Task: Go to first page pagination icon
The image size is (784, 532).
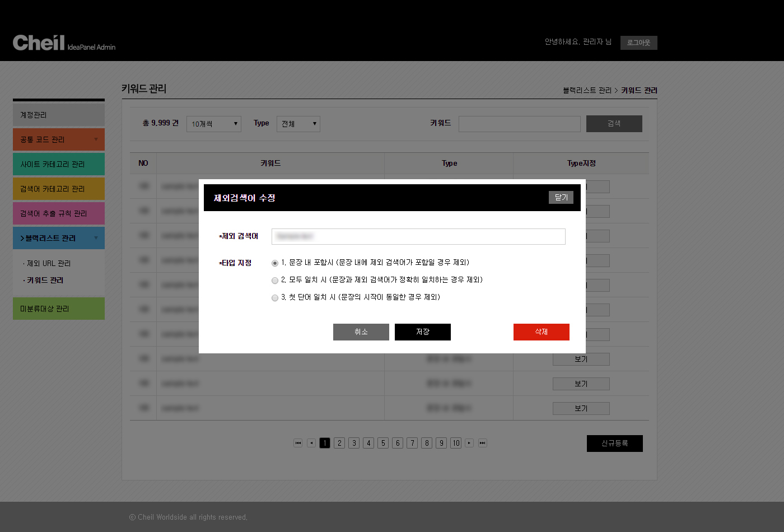Action: (298, 443)
